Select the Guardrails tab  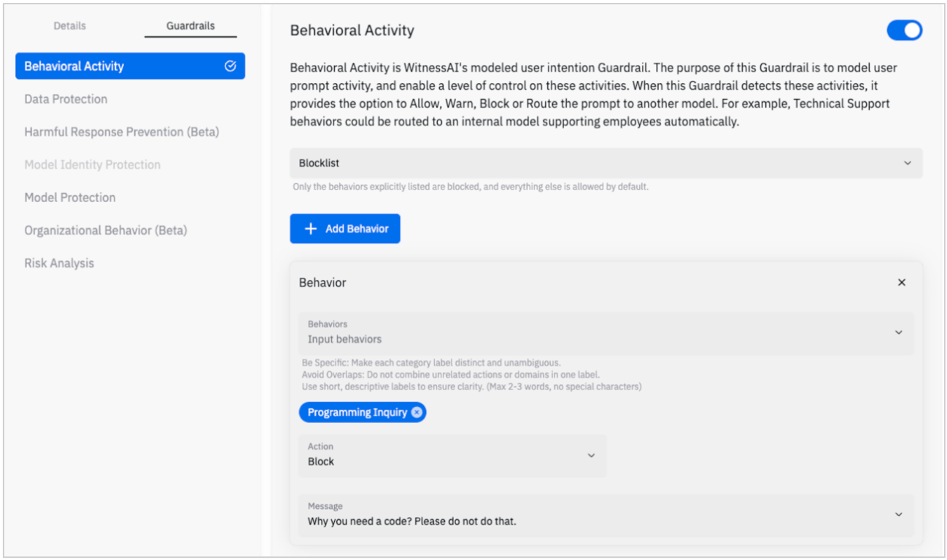coord(190,26)
